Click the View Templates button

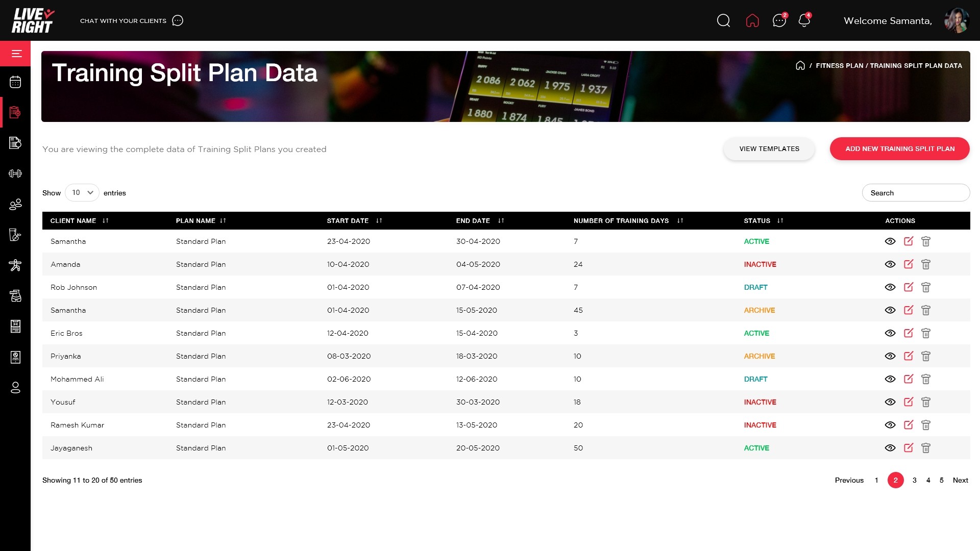(x=769, y=148)
